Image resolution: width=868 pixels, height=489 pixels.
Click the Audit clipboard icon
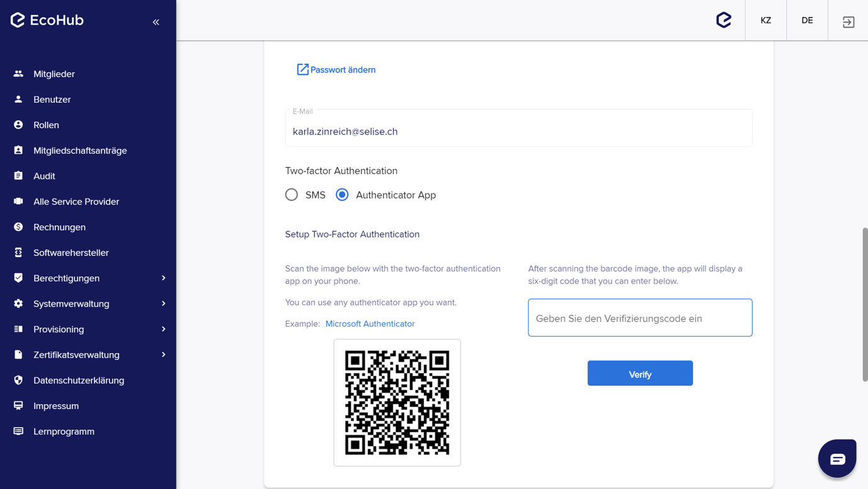[18, 176]
